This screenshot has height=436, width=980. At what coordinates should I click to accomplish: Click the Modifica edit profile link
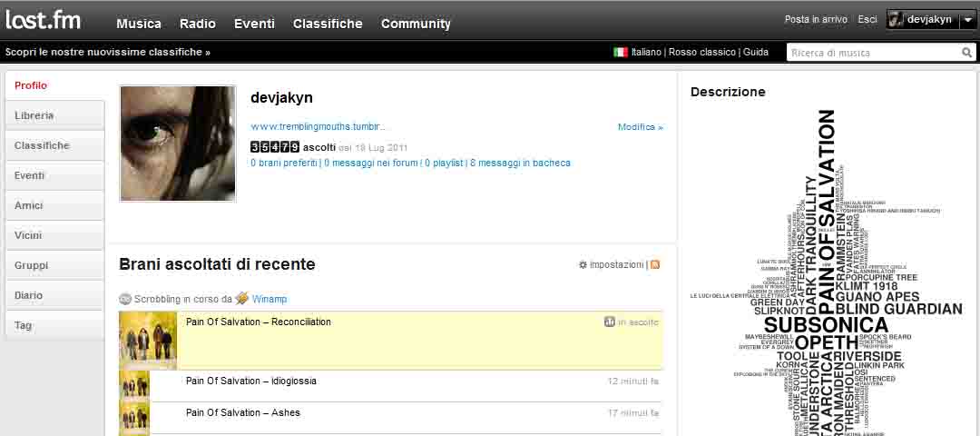click(x=640, y=127)
